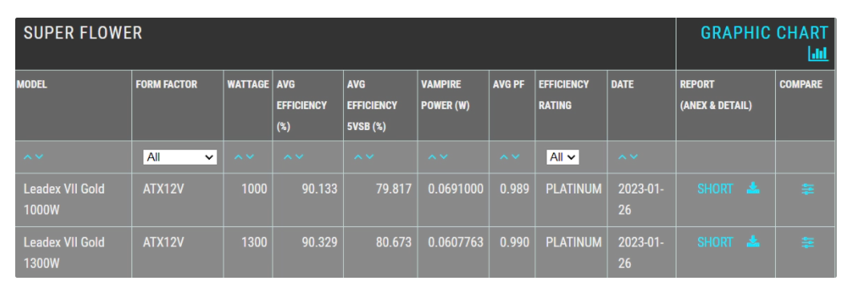Image resolution: width=868 pixels, height=297 pixels.
Task: Sort Avg Efficiency 5VSB ascending
Action: coord(358,157)
